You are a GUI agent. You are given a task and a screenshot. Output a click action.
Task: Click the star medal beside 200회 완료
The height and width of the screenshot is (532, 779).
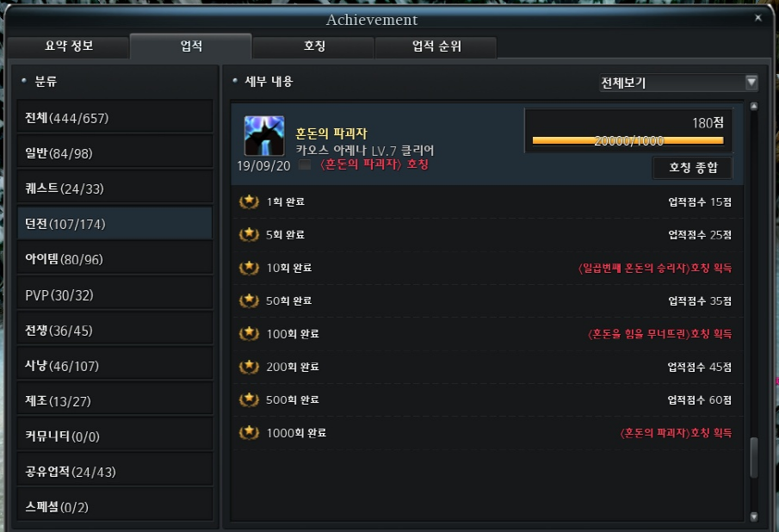point(249,367)
